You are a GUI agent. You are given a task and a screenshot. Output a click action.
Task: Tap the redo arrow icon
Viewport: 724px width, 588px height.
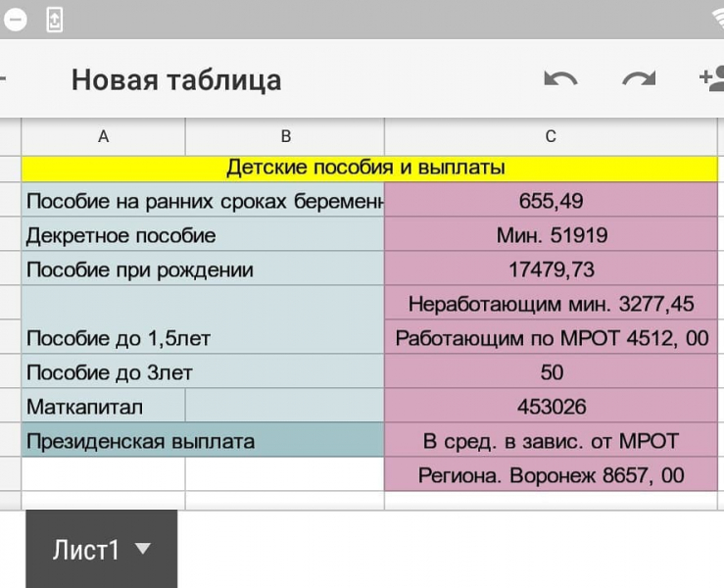pyautogui.click(x=639, y=79)
